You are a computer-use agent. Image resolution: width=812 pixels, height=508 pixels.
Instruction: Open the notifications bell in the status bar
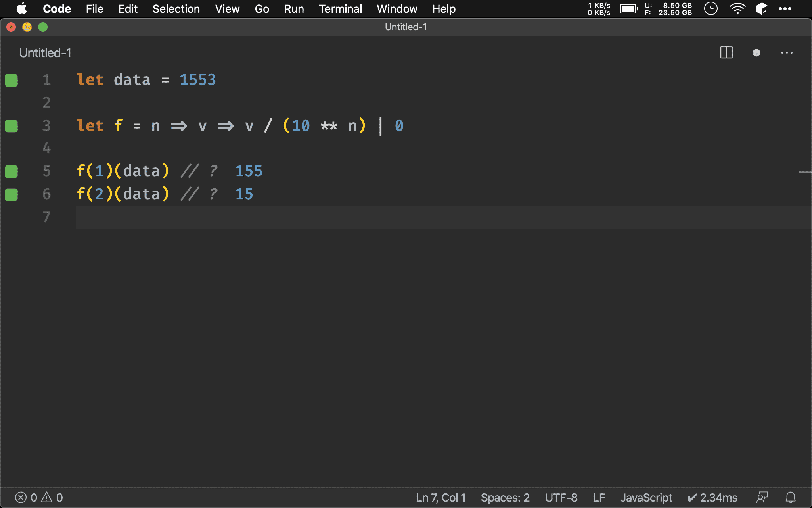(791, 497)
